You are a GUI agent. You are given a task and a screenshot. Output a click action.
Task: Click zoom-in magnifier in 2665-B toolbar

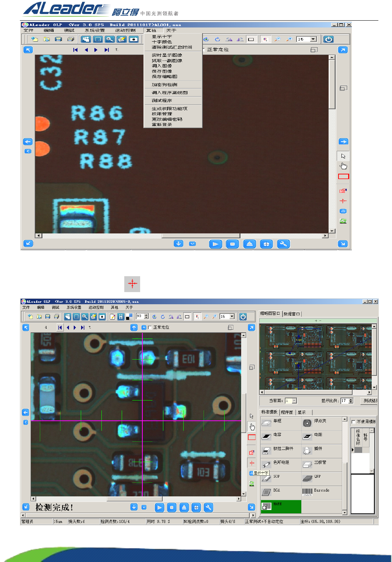214,316
